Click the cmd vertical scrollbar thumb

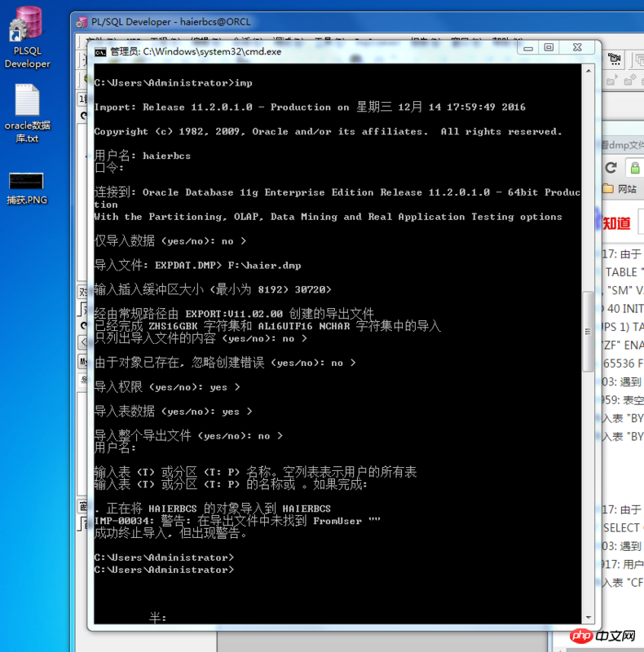(x=589, y=332)
